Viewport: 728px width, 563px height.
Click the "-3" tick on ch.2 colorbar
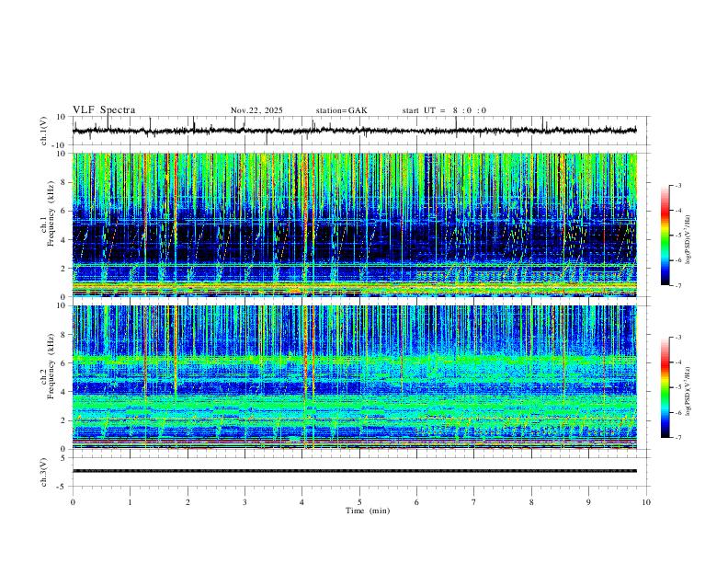(678, 337)
